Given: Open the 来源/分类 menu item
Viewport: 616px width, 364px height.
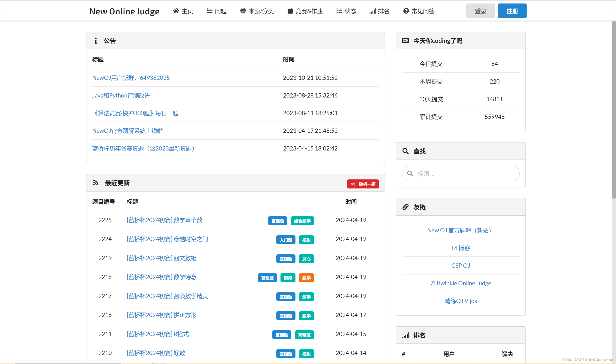Looking at the screenshot, I should [x=257, y=11].
